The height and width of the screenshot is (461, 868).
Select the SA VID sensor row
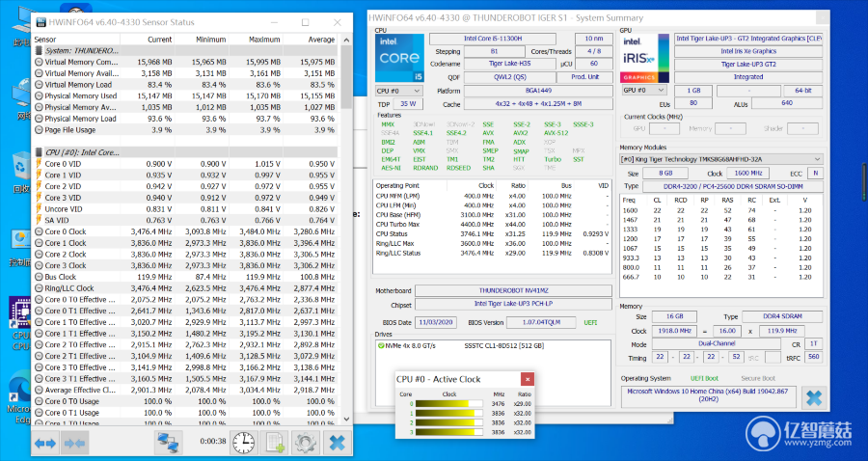[186, 220]
